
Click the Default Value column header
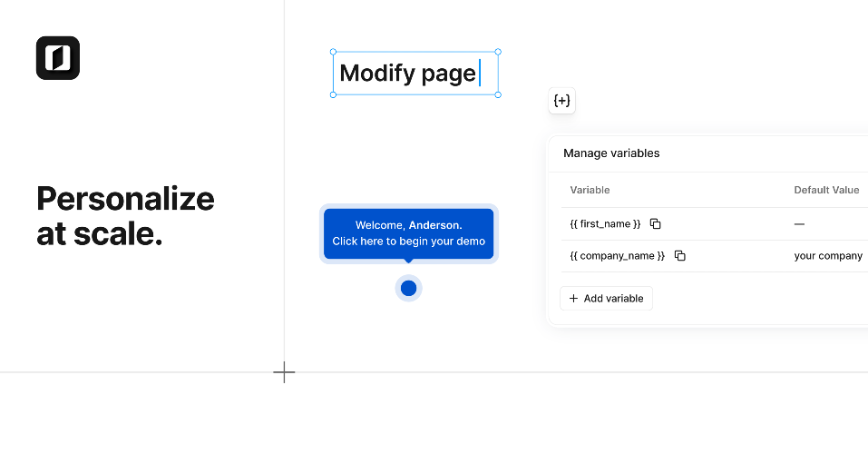tap(826, 190)
